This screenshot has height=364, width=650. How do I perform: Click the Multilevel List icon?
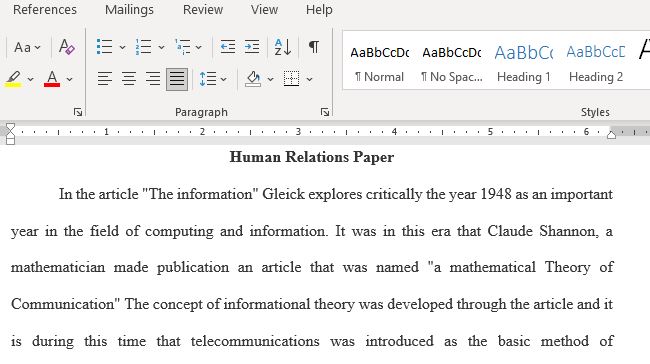click(x=182, y=47)
